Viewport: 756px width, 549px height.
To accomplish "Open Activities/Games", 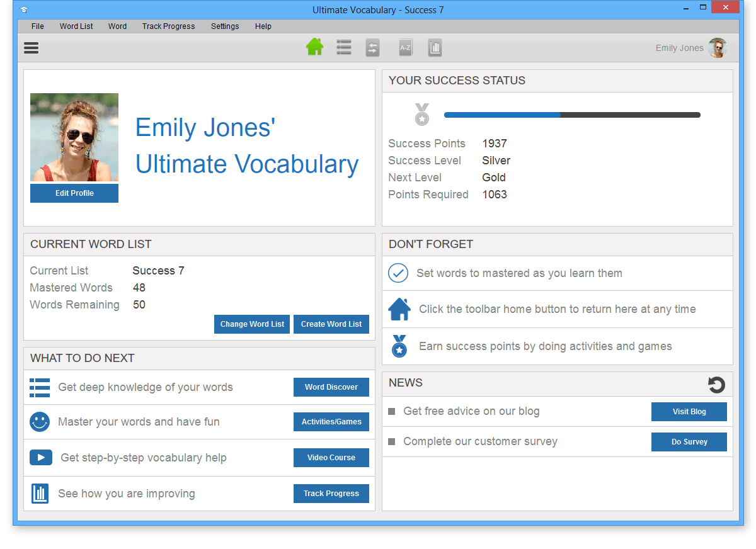I will click(x=331, y=422).
